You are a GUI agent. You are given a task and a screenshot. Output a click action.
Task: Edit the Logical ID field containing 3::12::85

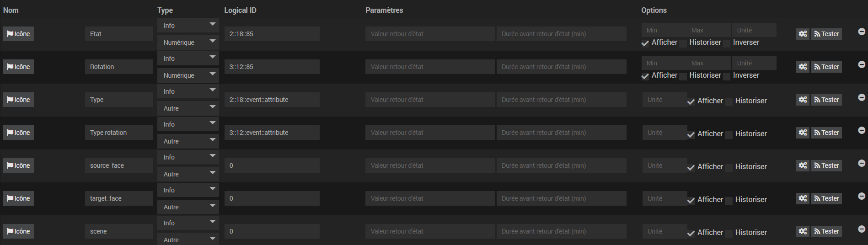click(272, 67)
